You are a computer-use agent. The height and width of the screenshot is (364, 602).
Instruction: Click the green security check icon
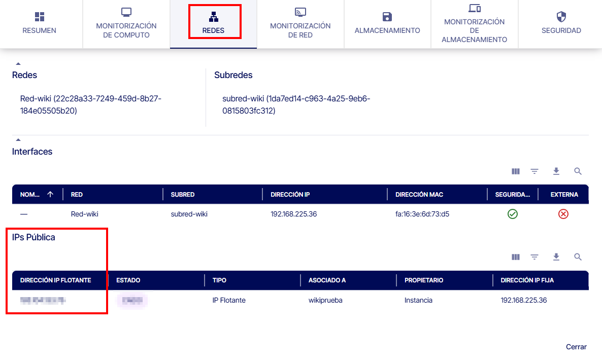click(x=513, y=214)
